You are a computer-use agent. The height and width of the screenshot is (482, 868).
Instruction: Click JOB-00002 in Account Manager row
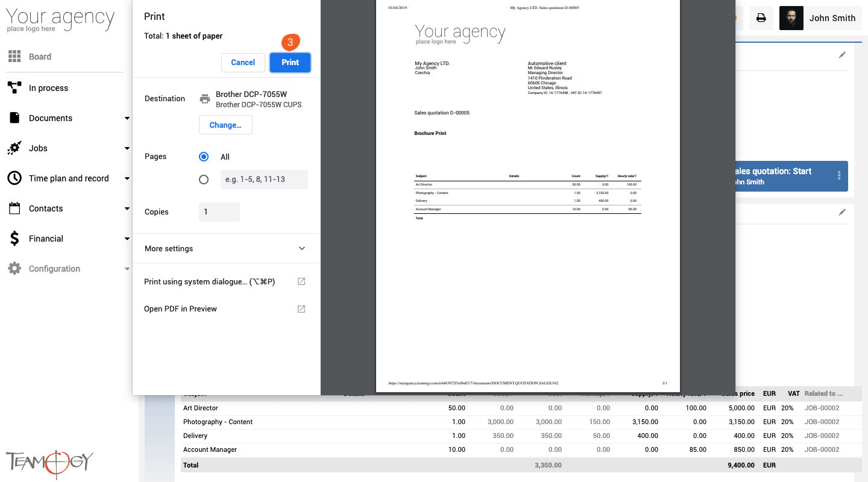coord(822,449)
